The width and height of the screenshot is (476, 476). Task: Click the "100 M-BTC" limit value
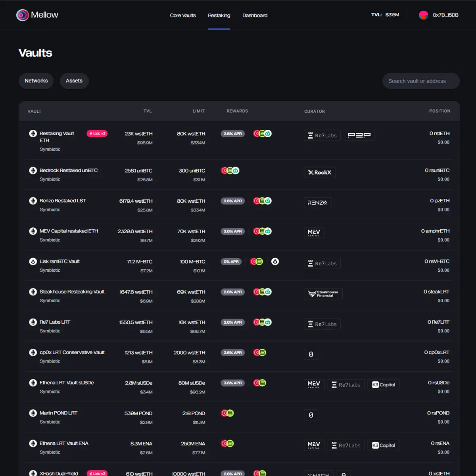pos(192,262)
